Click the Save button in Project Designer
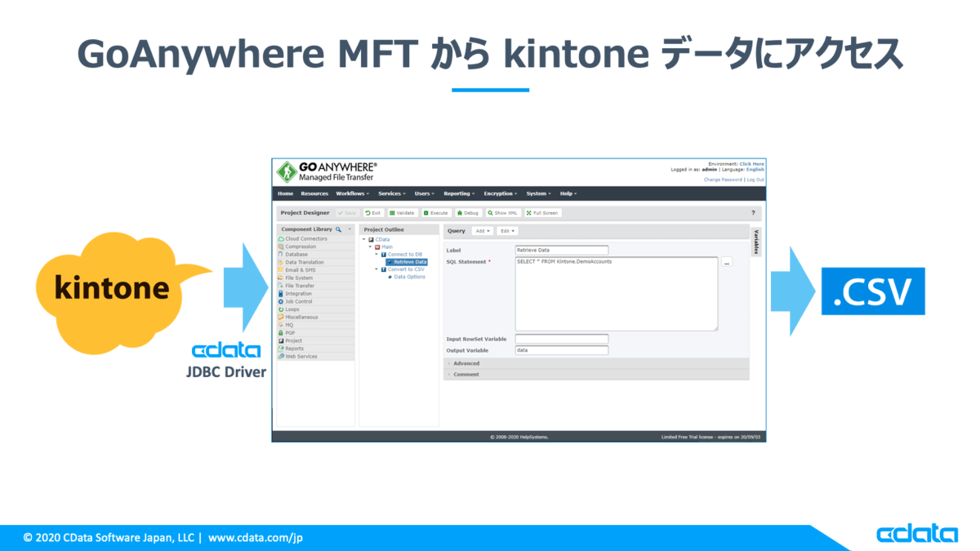 [347, 213]
